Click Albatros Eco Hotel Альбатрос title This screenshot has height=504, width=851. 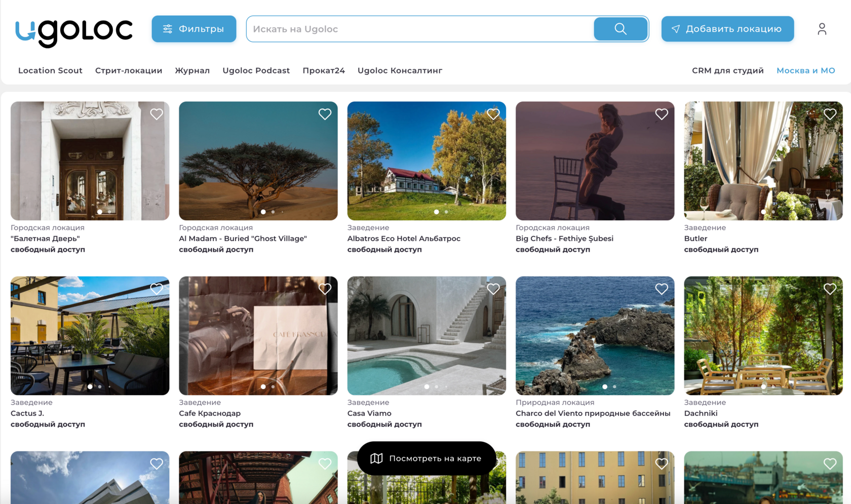(x=404, y=239)
